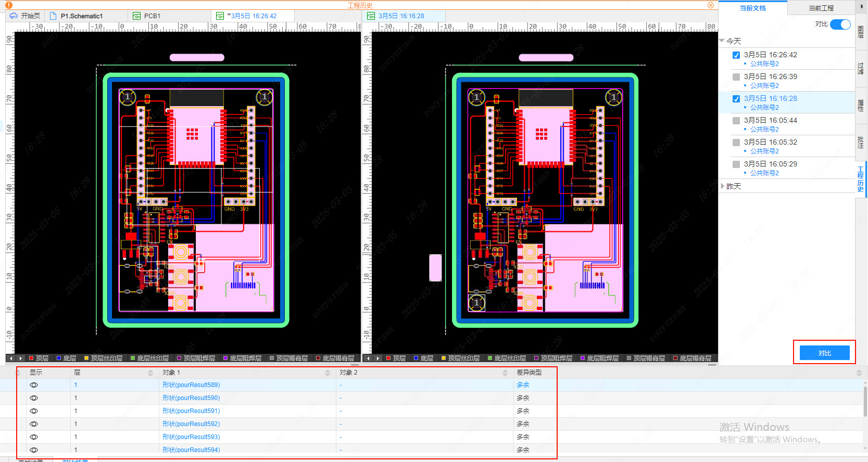Image resolution: width=868 pixels, height=462 pixels.
Task: Open the P1.Schematic1 document tab
Action: point(81,16)
